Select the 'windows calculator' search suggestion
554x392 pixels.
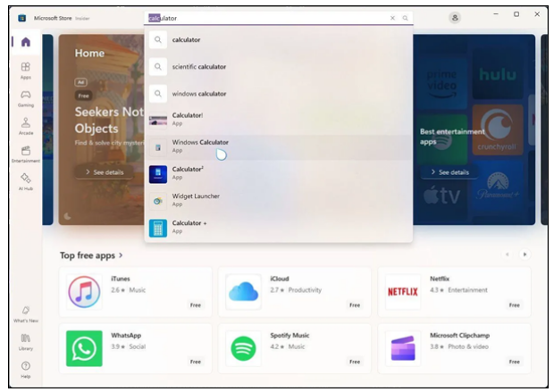pyautogui.click(x=279, y=94)
